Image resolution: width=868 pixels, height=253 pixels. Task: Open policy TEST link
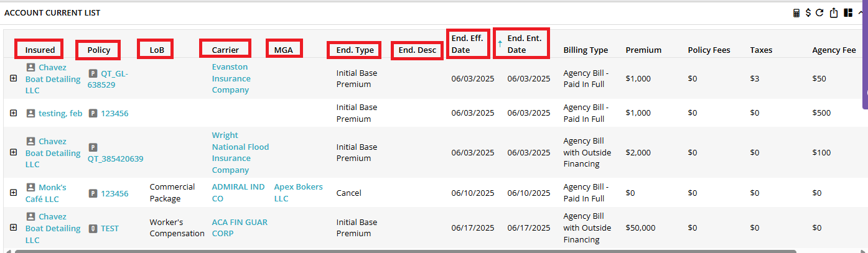110,228
